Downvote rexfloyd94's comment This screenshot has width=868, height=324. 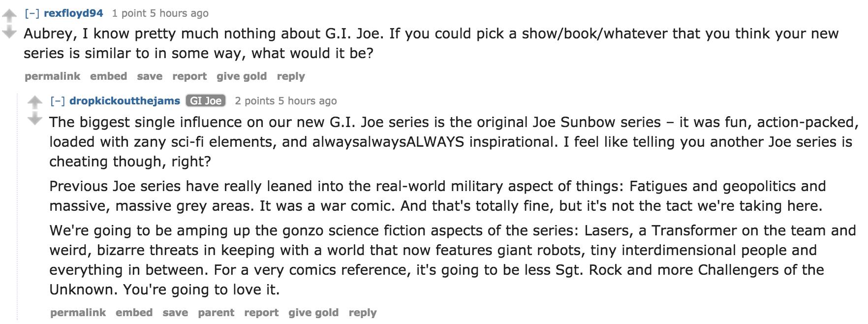click(9, 32)
